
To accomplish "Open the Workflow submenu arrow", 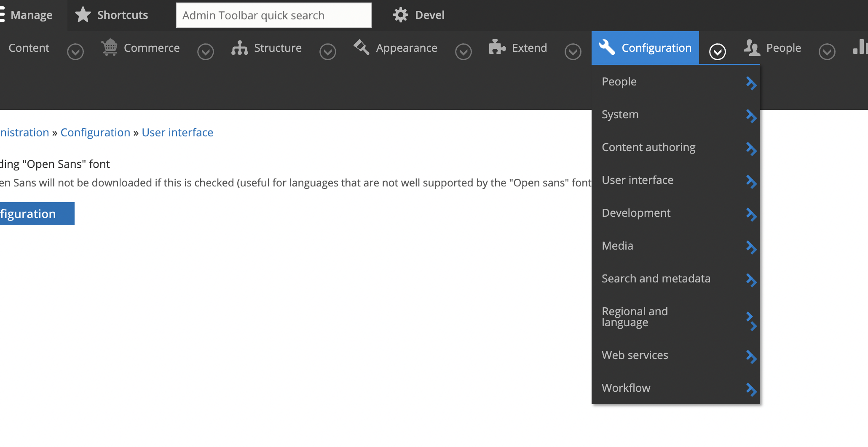I will point(751,390).
